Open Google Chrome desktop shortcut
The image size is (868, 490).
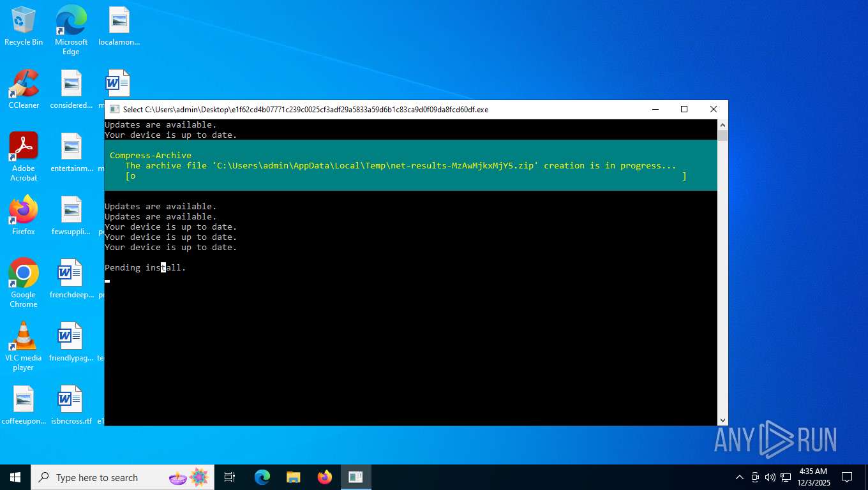24,283
